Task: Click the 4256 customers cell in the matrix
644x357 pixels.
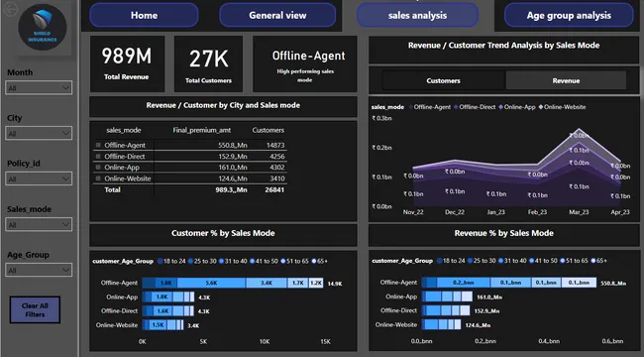Action: 276,157
